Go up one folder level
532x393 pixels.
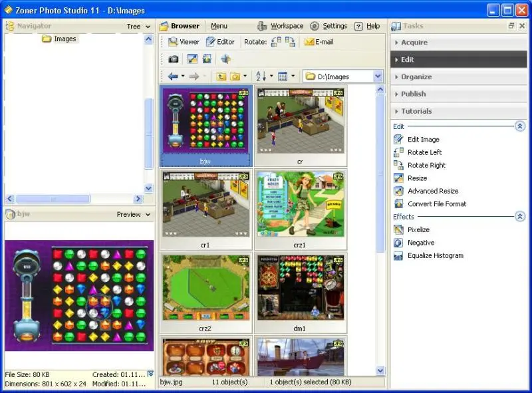tap(221, 76)
